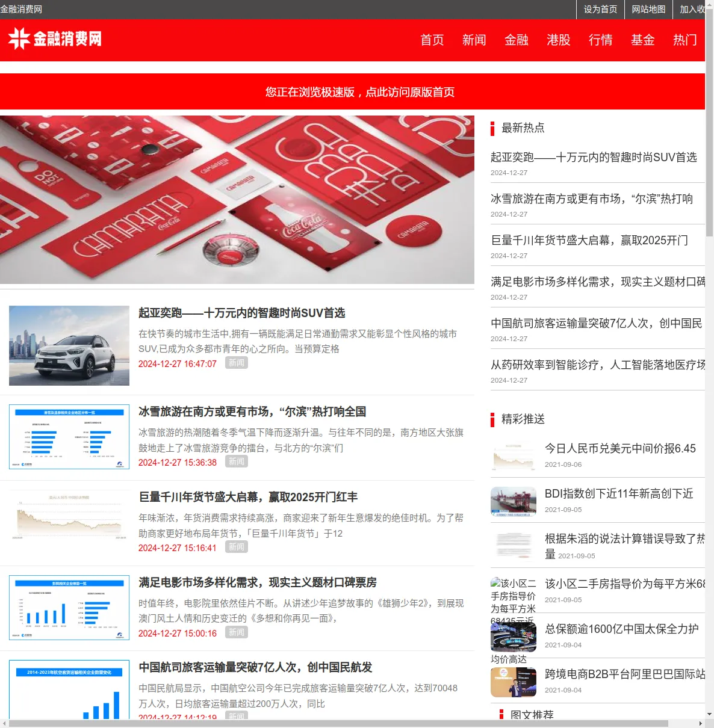Screen dimensions: 714x728
Task: Click the horizontal scrollbar right arrow
Action: point(700,723)
